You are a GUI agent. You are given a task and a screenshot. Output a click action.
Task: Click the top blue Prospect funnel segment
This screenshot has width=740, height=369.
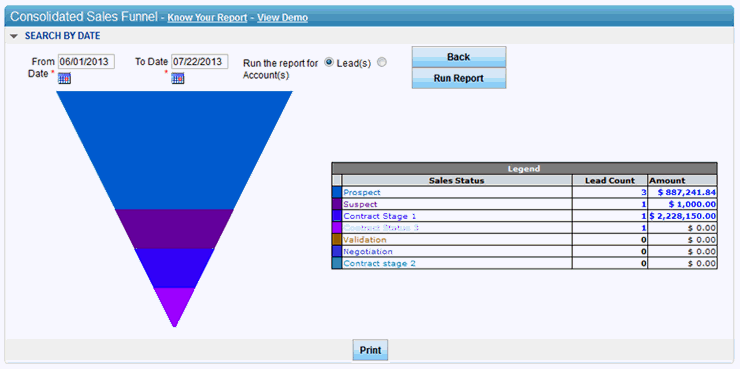point(174,150)
